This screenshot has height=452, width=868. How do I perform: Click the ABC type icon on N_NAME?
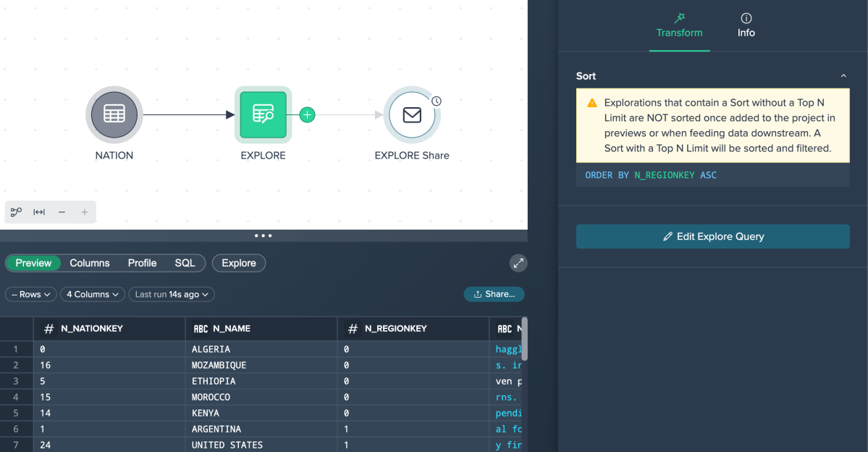pos(201,329)
